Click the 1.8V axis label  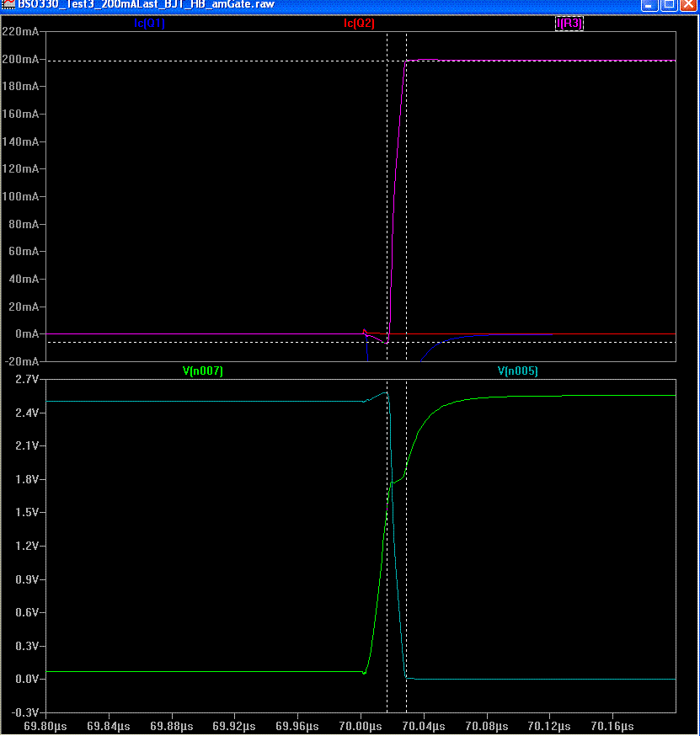(27, 479)
